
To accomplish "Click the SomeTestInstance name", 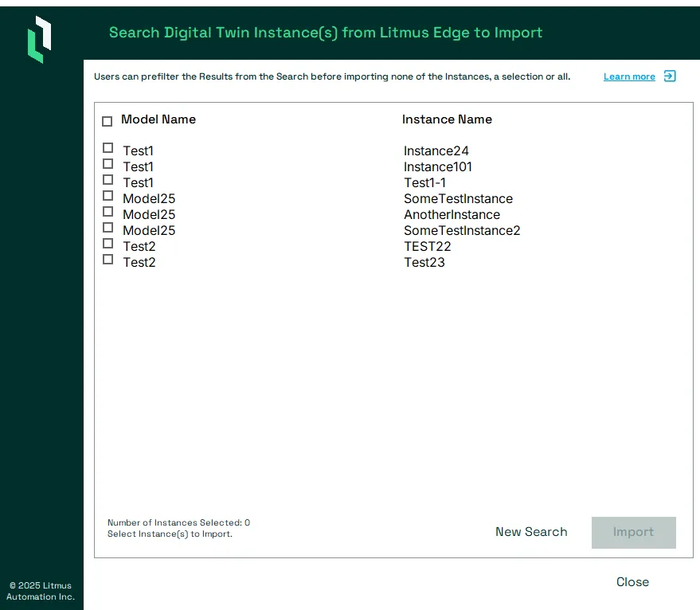I will [458, 199].
